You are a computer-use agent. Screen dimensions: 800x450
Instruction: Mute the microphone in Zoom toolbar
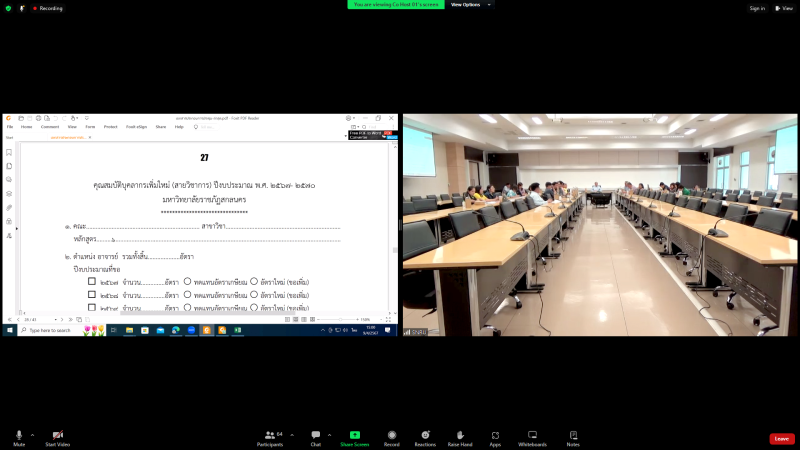19,436
